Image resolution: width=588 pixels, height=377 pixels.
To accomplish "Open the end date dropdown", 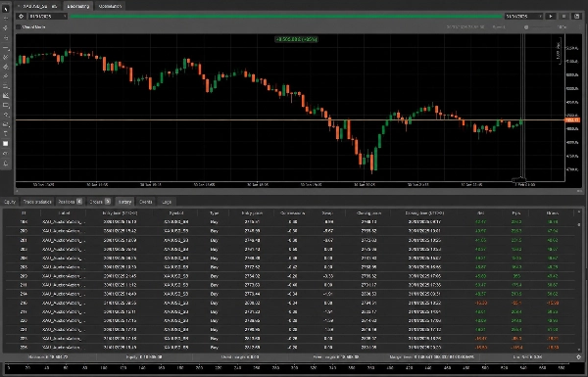I will 523,16.
